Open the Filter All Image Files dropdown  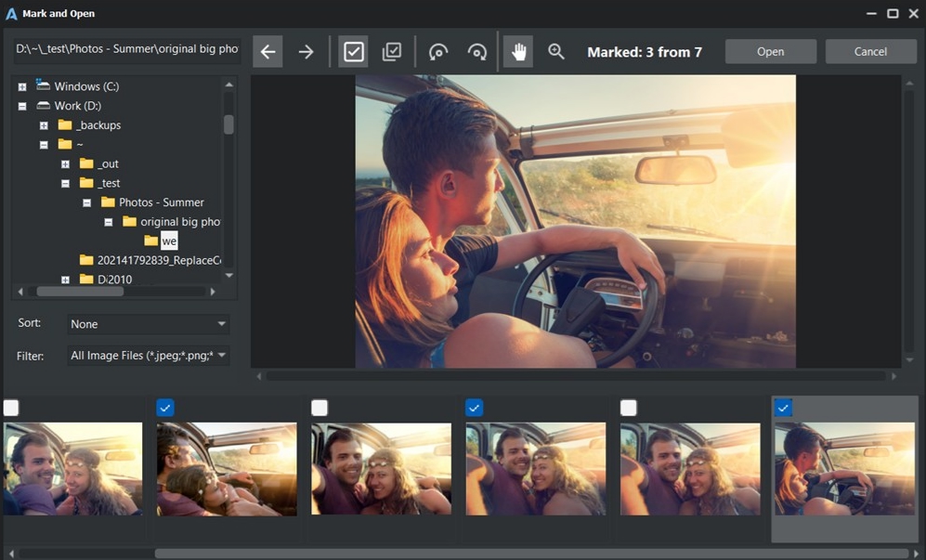point(149,356)
